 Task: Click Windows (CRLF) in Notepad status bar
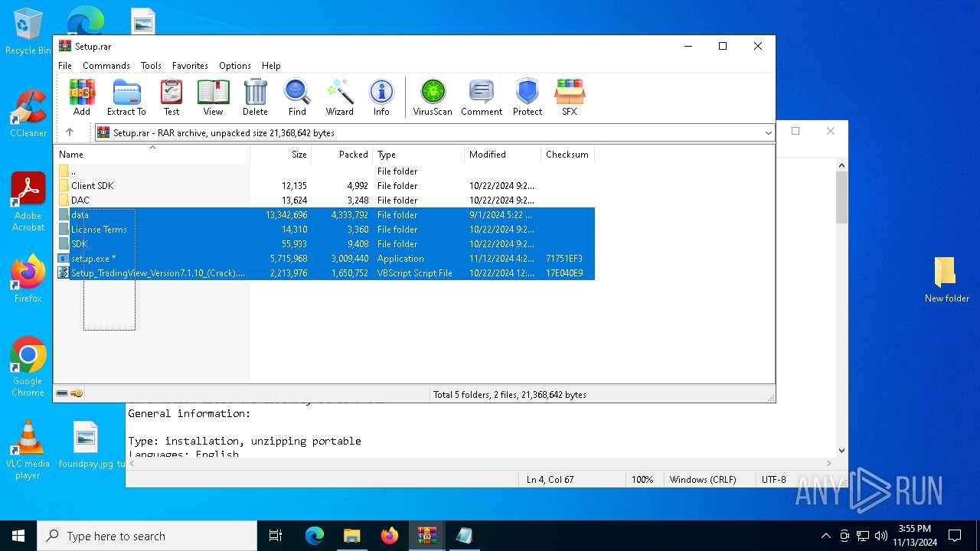pos(703,479)
